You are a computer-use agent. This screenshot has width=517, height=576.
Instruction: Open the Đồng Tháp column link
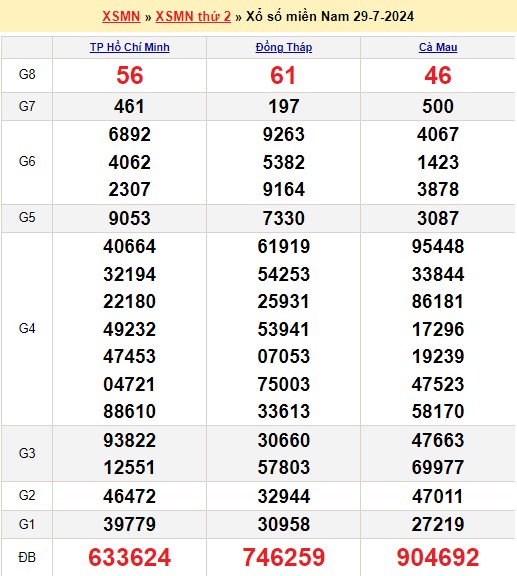click(x=284, y=47)
